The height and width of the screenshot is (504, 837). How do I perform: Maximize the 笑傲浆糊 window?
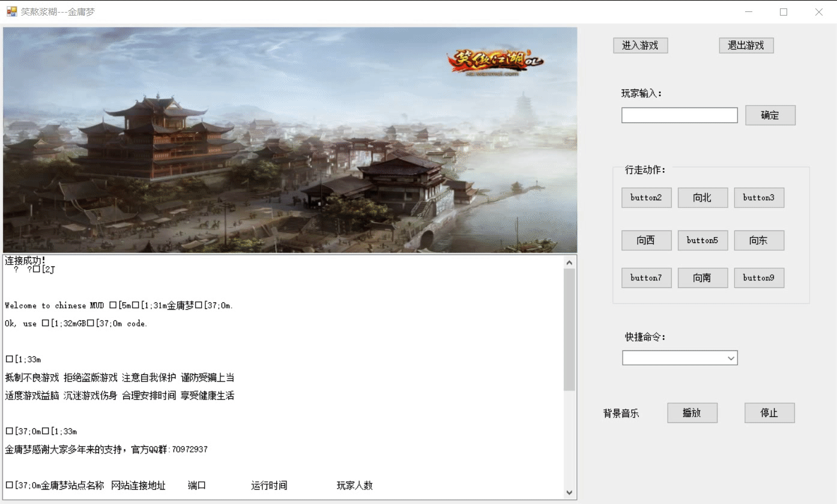click(784, 11)
